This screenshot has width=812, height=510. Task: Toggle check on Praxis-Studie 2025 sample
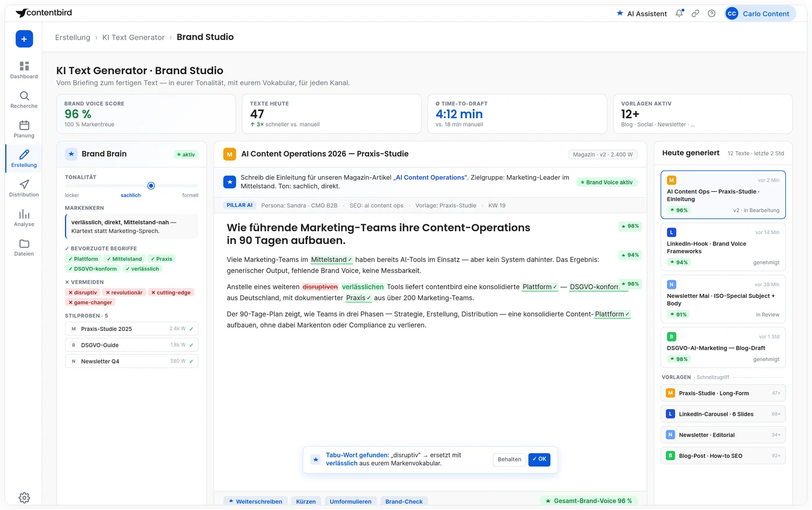coord(191,329)
